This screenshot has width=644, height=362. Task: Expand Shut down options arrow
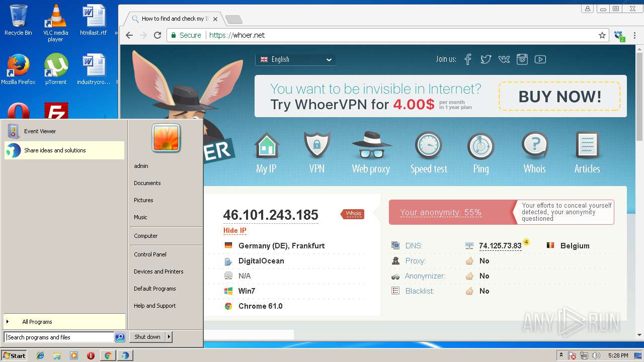[169, 337]
